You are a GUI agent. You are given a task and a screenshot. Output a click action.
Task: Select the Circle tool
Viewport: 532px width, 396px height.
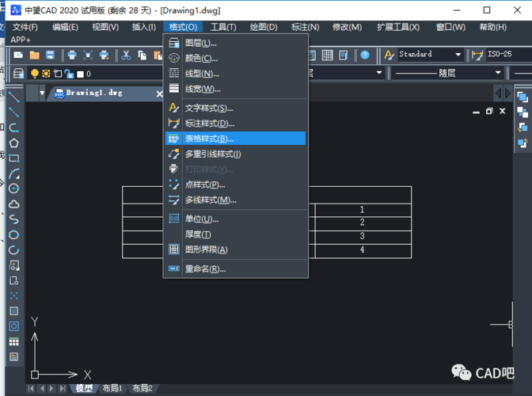(14, 188)
